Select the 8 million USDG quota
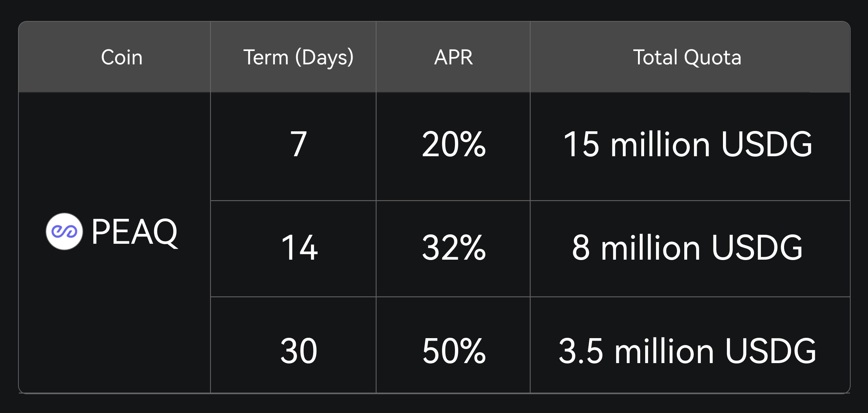868x413 pixels. pyautogui.click(x=687, y=248)
